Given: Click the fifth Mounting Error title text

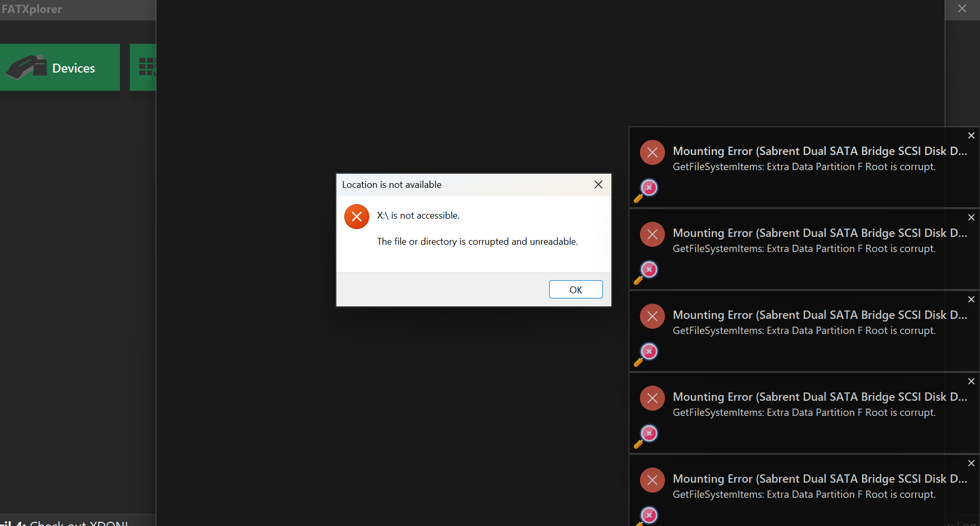Looking at the screenshot, I should tap(820, 479).
